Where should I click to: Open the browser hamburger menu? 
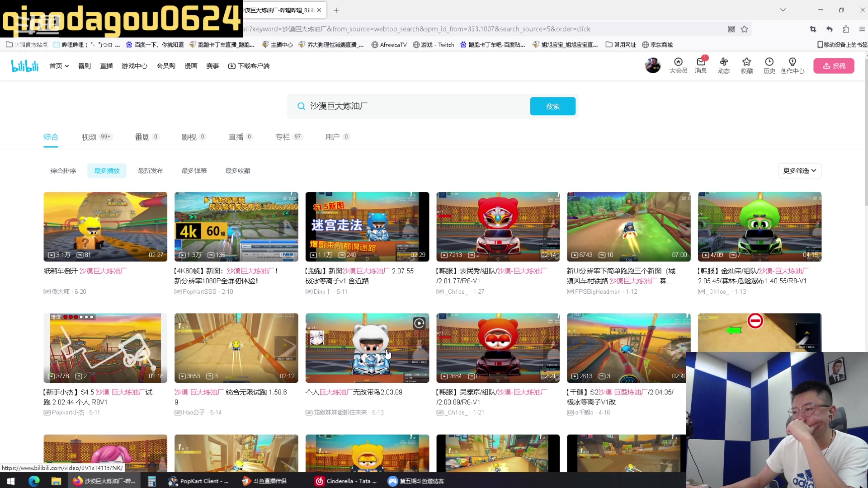862,29
